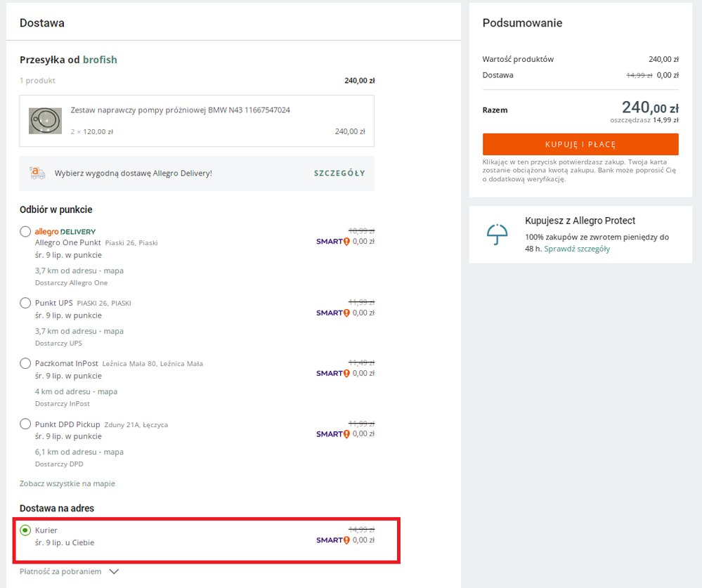Click SMART badge in Kurier row
Screen dimensions: 702x588
332,540
